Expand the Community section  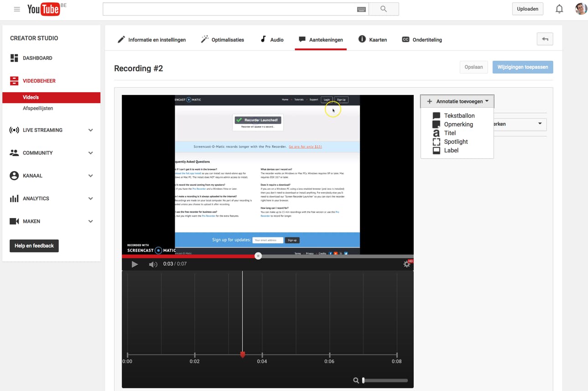click(x=90, y=153)
